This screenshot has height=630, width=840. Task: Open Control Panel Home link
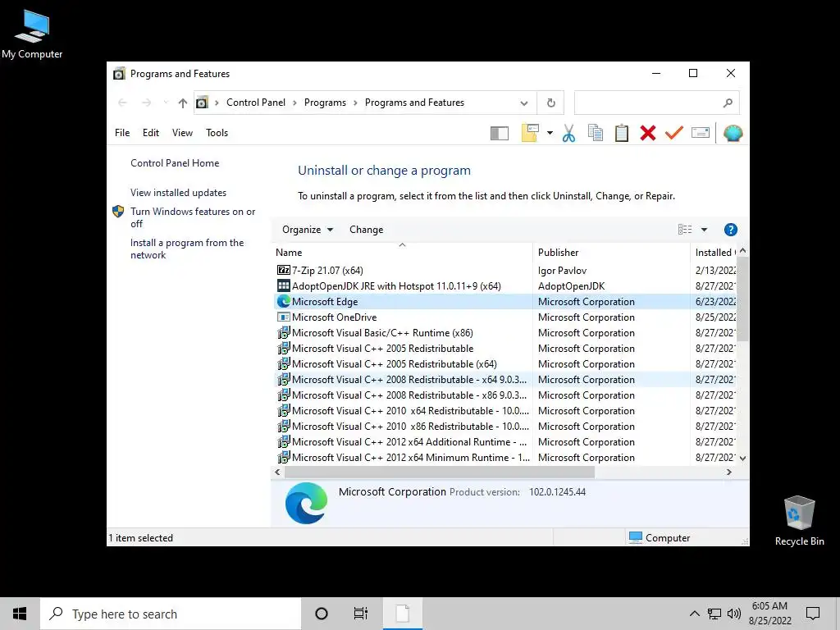point(175,163)
